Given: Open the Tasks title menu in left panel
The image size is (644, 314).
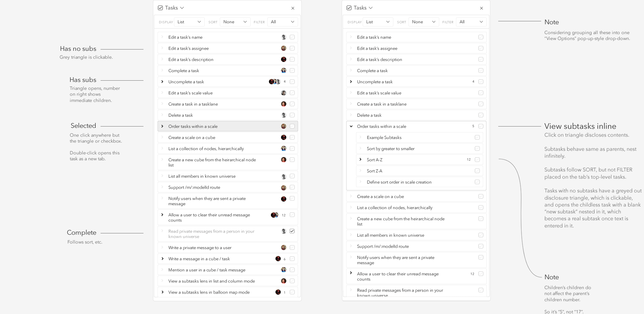Looking at the screenshot, I should tap(182, 8).
